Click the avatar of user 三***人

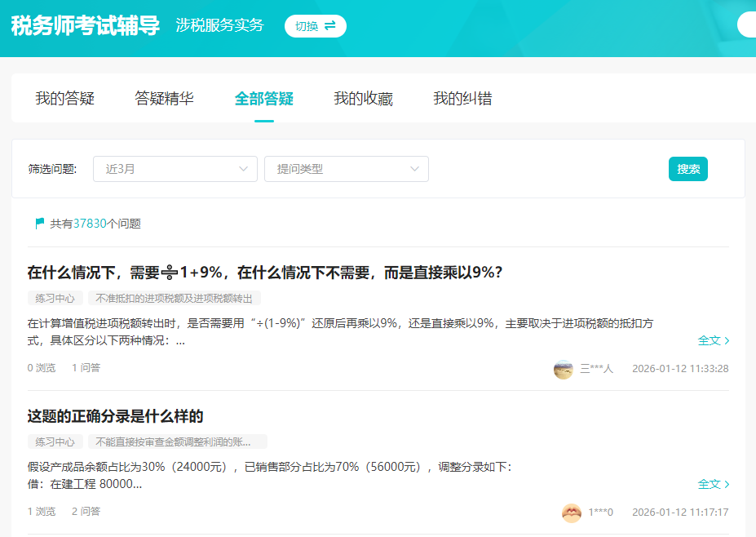(563, 369)
